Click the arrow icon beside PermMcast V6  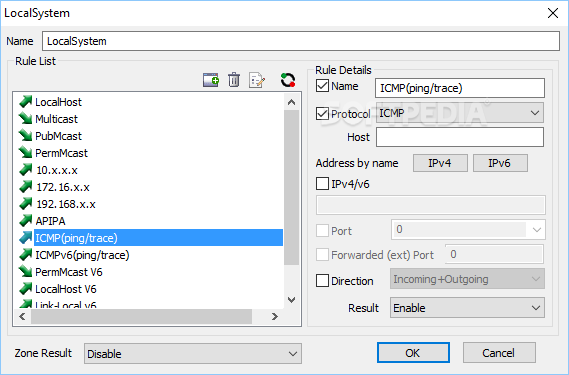(x=25, y=272)
